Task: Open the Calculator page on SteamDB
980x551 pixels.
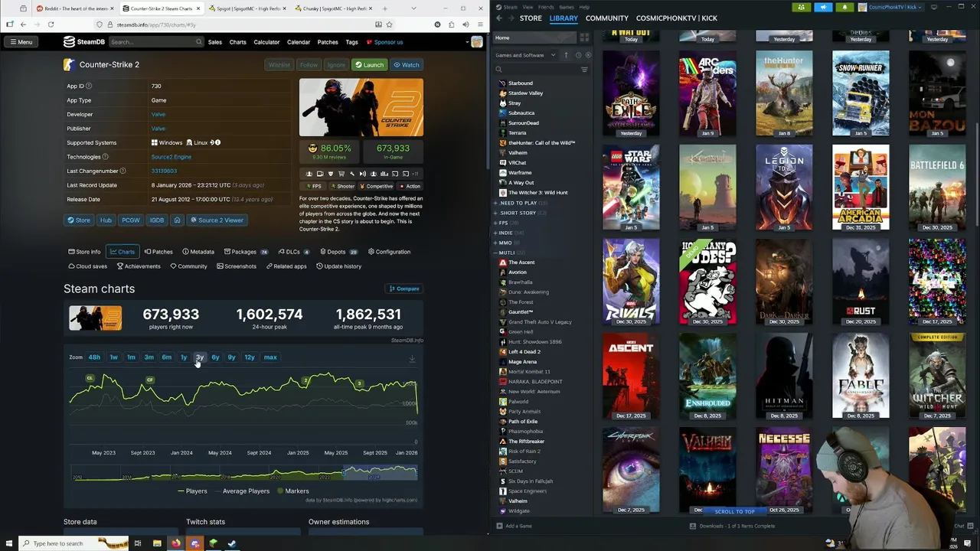Action: coord(266,42)
